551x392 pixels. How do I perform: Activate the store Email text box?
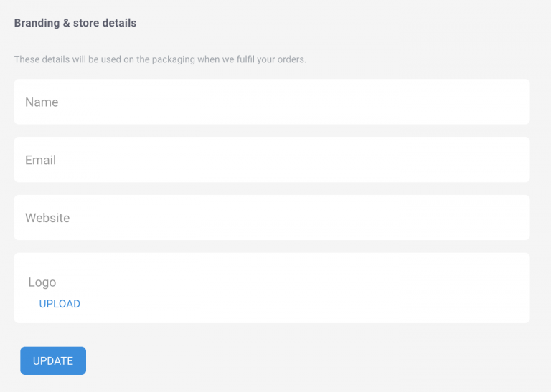point(272,160)
